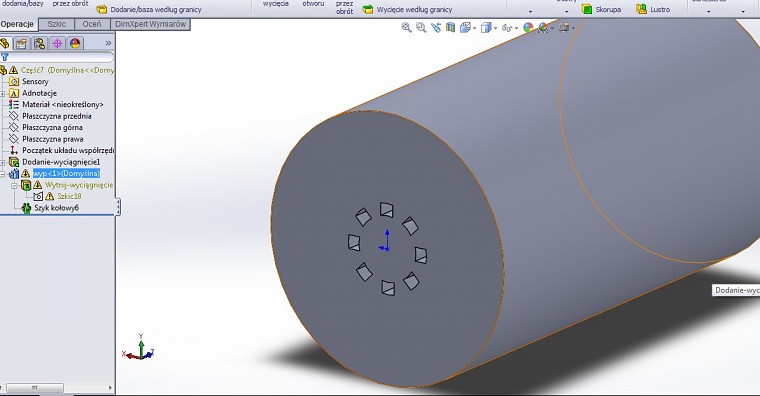Click the Lustro (Mirror) tool
This screenshot has width=760, height=396.
[653, 9]
